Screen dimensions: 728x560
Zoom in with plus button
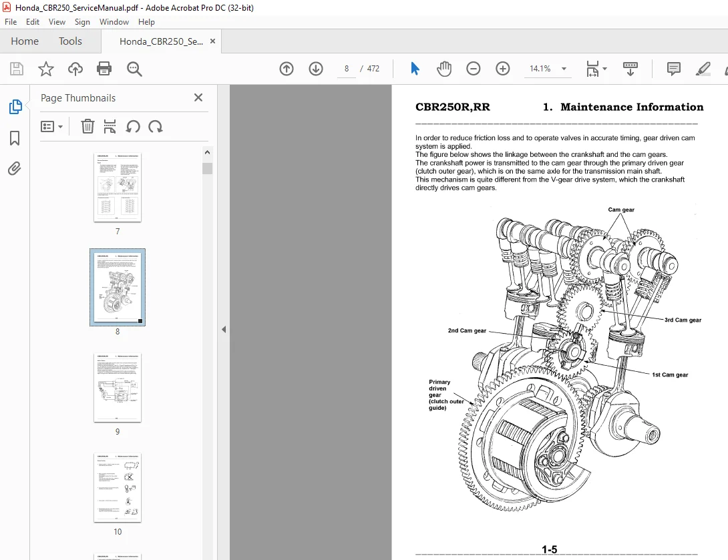pyautogui.click(x=502, y=69)
